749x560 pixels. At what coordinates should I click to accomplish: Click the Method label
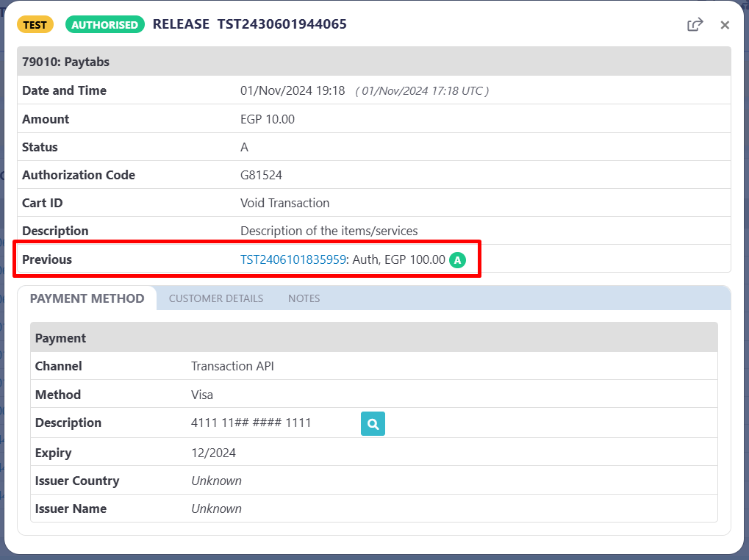click(58, 395)
